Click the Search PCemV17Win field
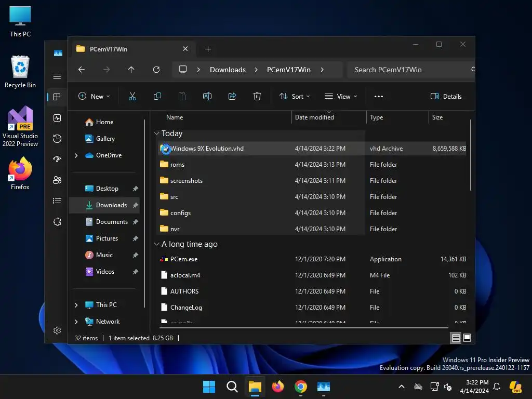The width and height of the screenshot is (532, 399). click(x=410, y=70)
